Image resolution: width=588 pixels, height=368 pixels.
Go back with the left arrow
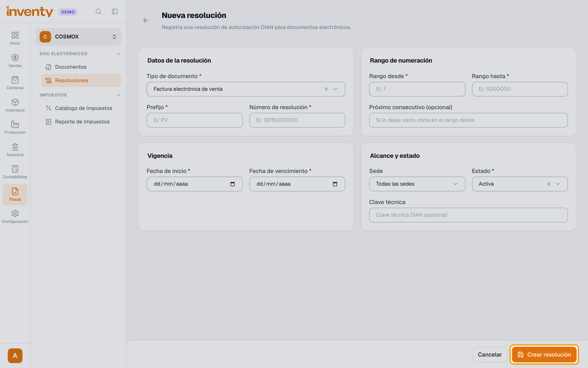click(x=146, y=20)
